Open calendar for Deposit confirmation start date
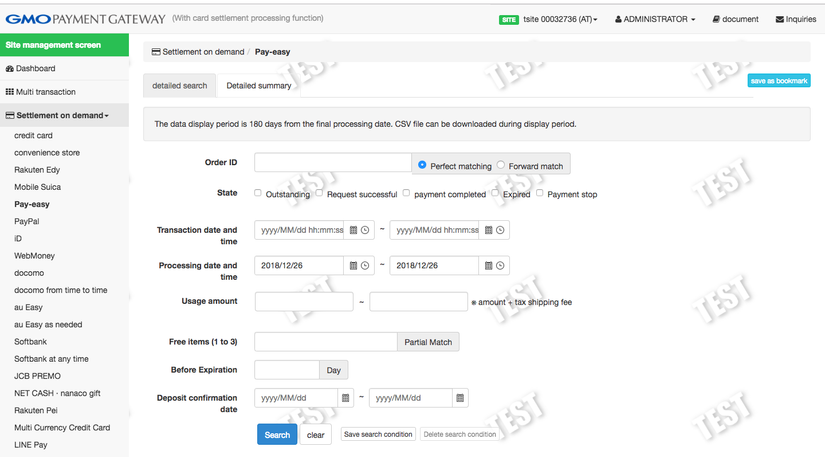 [346, 398]
